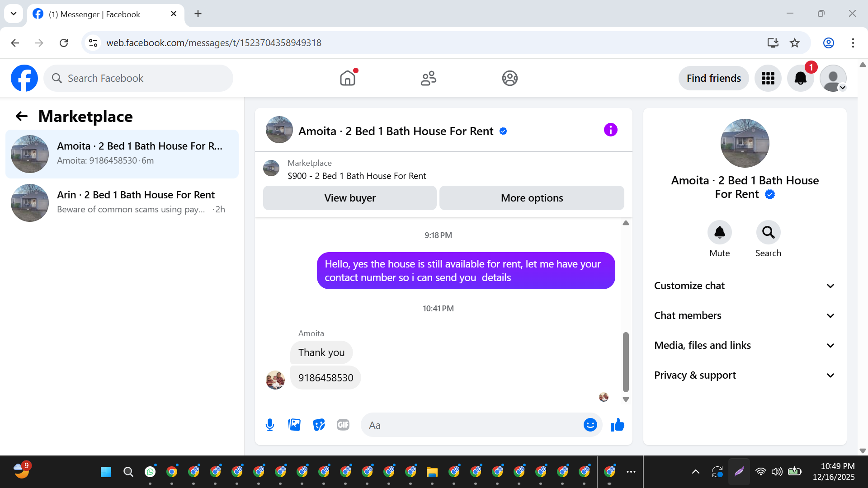
Task: Open conversation information purple info icon
Action: (x=610, y=130)
